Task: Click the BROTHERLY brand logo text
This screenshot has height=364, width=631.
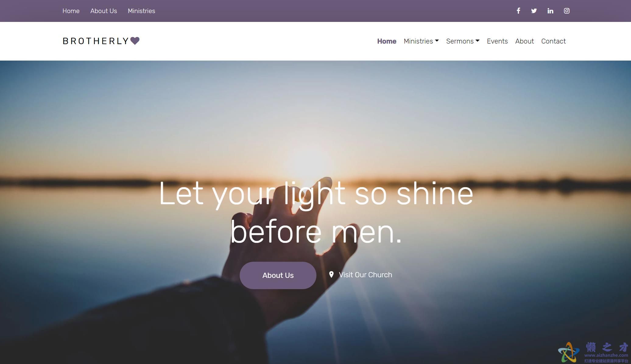Action: [96, 41]
